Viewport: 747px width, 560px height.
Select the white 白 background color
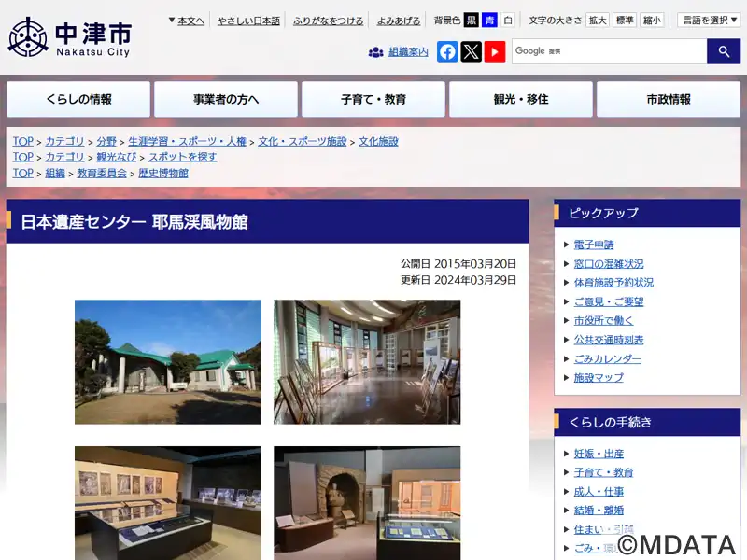point(508,20)
